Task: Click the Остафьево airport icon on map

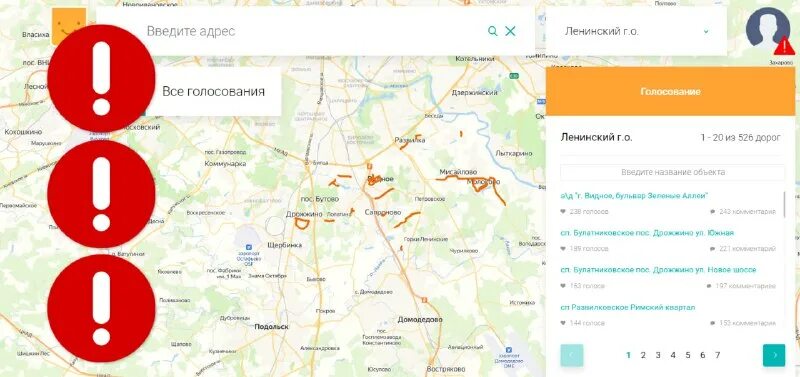Action: point(248,247)
